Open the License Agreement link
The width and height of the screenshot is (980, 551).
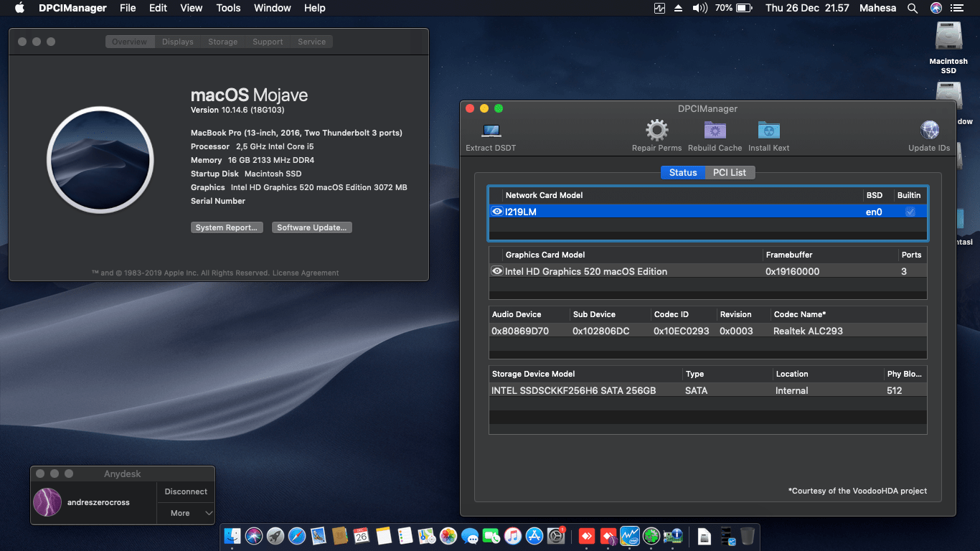pyautogui.click(x=306, y=273)
